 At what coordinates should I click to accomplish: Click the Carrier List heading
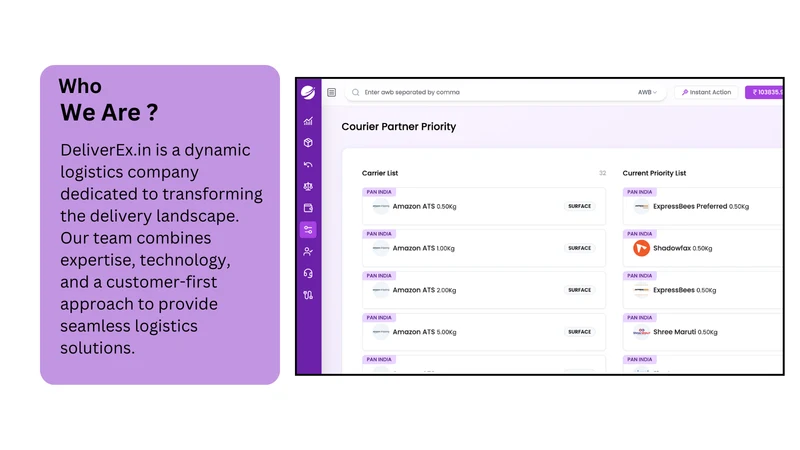click(x=380, y=173)
